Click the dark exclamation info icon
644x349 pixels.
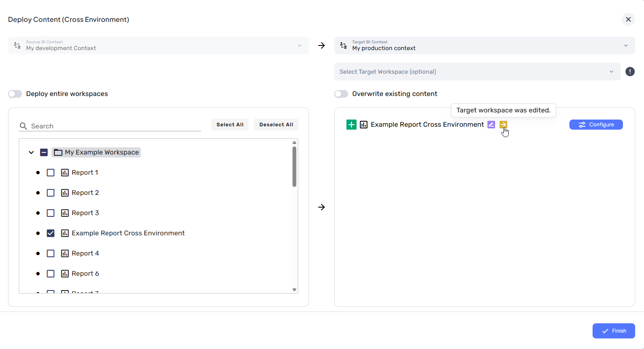630,72
